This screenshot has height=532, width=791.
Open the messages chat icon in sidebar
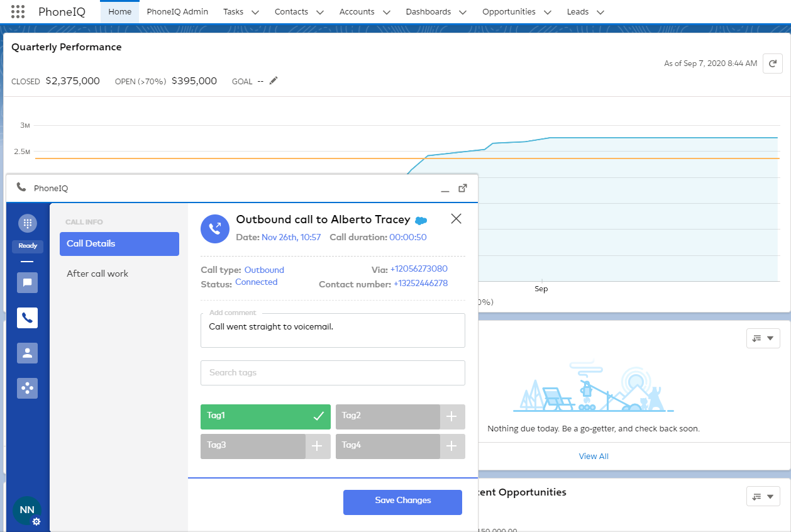[x=28, y=282]
